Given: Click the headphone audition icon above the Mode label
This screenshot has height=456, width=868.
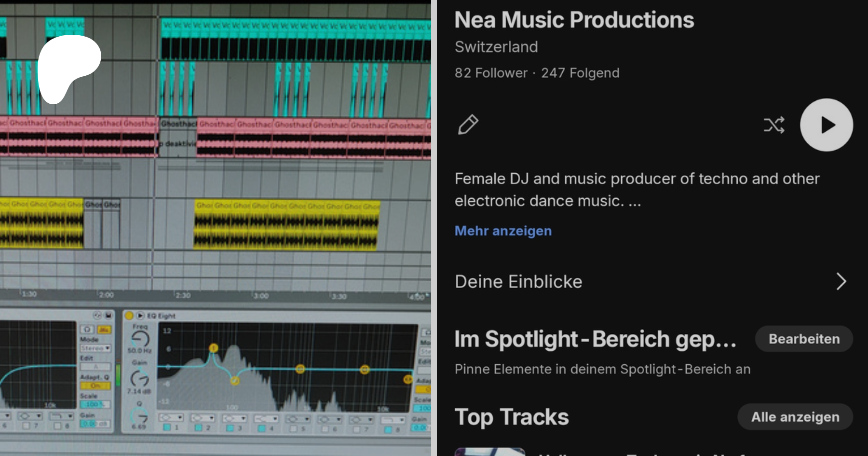Looking at the screenshot, I should [x=87, y=329].
